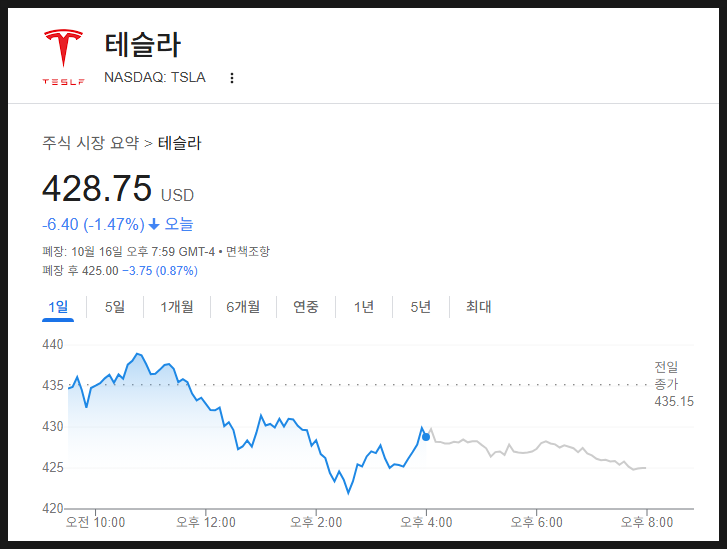Switch to the 5일 chart tab
This screenshot has height=549, width=727.
115,307
